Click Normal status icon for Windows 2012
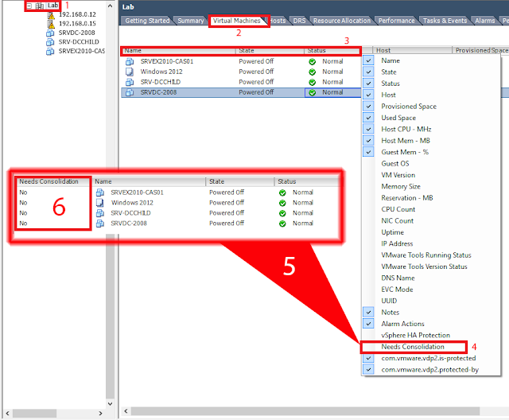This screenshot has height=420, width=509. tap(313, 72)
